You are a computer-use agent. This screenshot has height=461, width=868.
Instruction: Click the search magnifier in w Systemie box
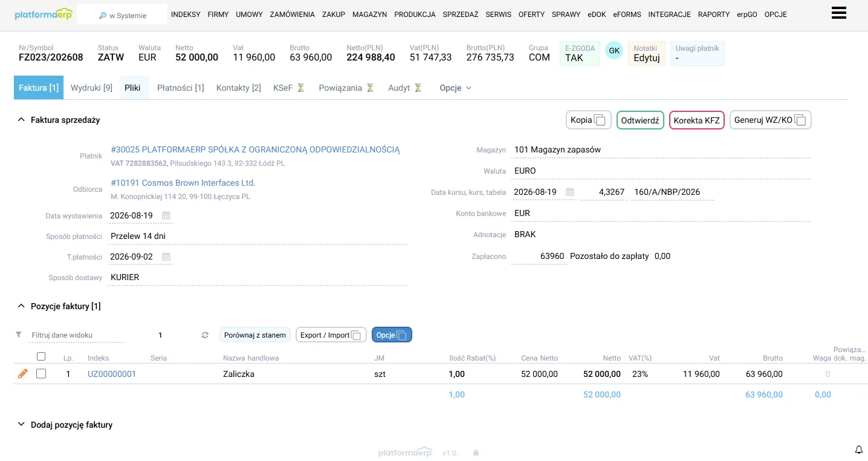click(103, 16)
